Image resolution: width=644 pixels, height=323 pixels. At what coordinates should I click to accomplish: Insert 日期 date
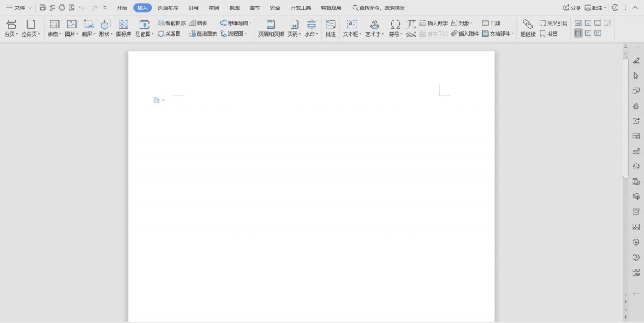(x=491, y=23)
